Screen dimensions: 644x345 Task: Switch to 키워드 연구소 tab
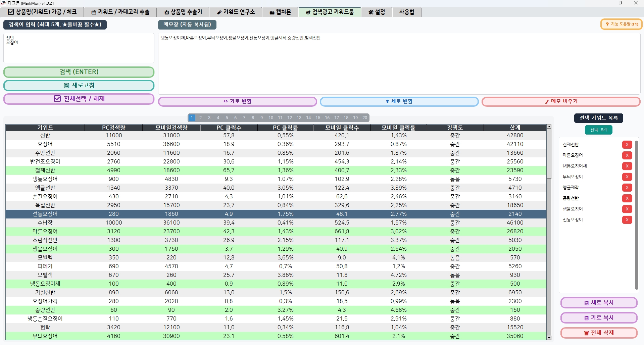(236, 12)
